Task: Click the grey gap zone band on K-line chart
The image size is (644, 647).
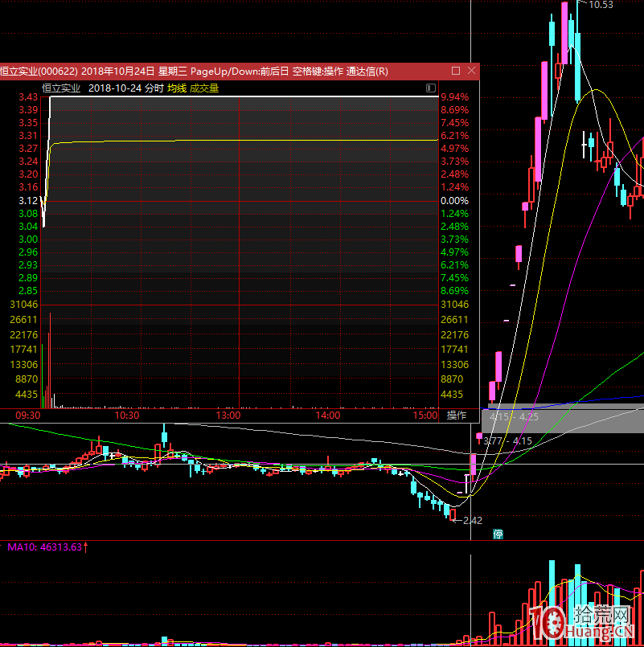Action: (563, 418)
